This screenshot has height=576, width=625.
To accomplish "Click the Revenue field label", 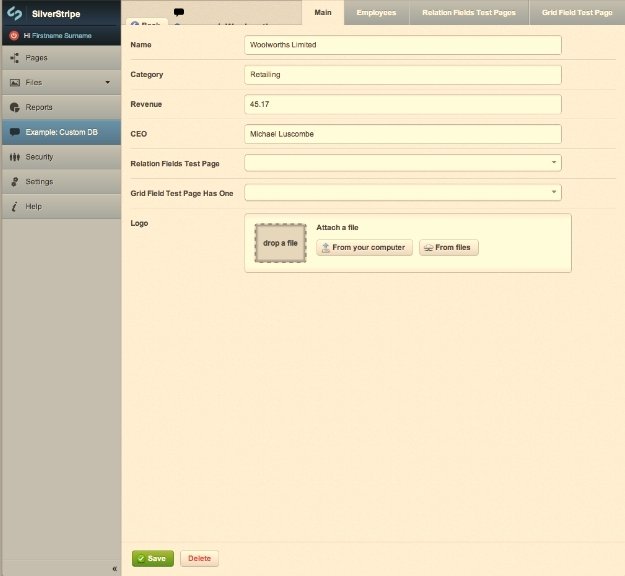I will coord(146,104).
